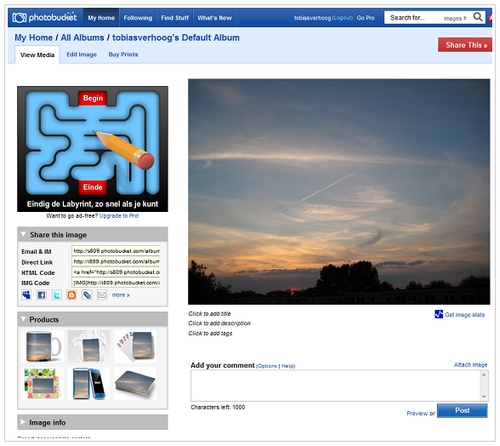Switch to the Edit Image tab
This screenshot has width=500, height=446.
point(82,54)
